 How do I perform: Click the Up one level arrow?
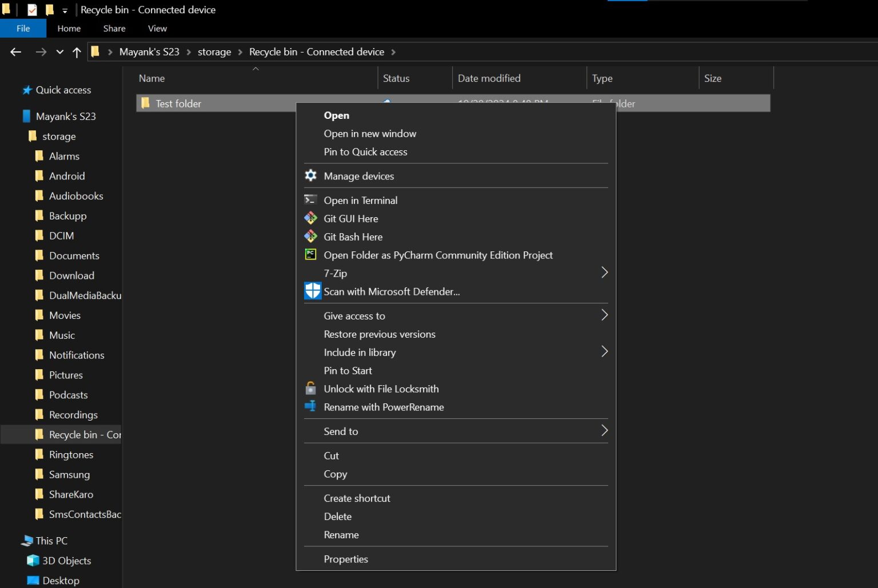(77, 51)
